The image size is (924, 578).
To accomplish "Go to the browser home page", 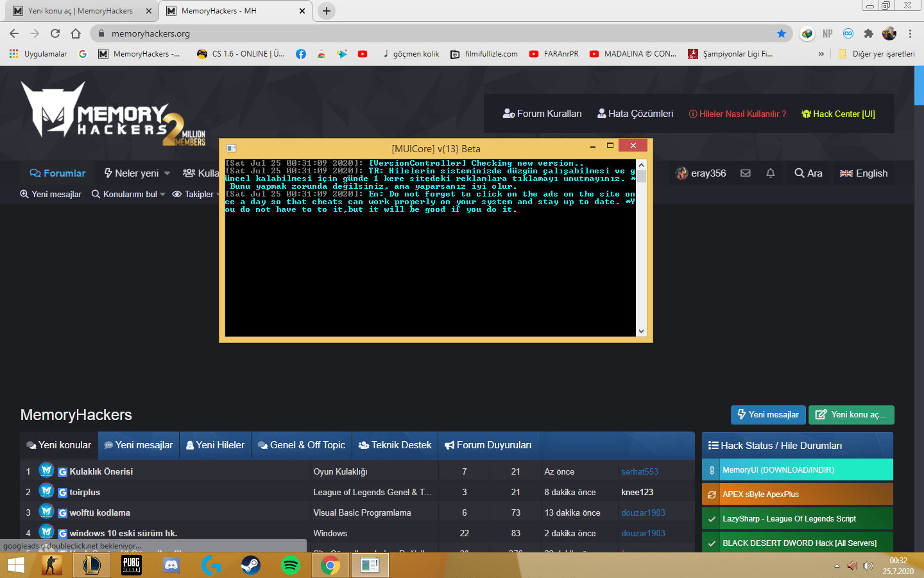I will click(x=76, y=33).
